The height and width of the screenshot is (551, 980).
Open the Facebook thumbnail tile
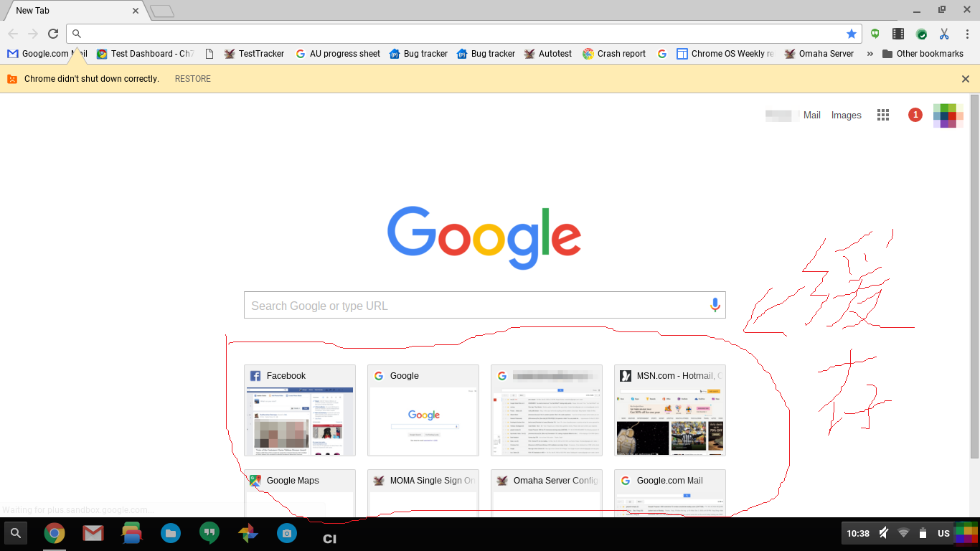click(x=300, y=410)
